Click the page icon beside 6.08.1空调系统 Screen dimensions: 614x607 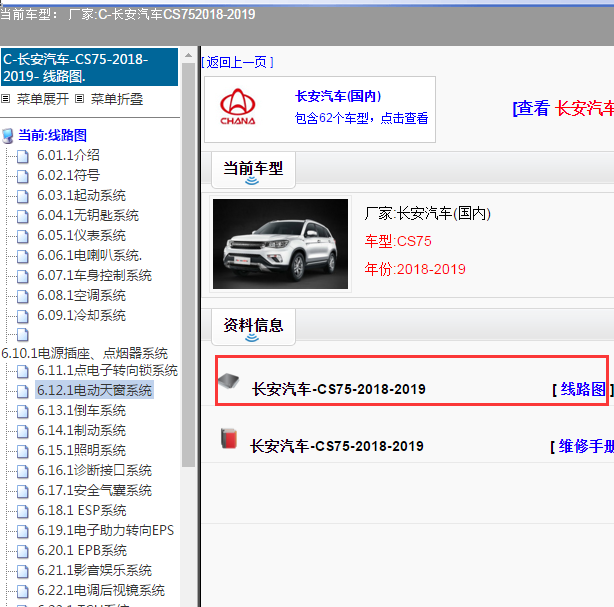tap(22, 296)
